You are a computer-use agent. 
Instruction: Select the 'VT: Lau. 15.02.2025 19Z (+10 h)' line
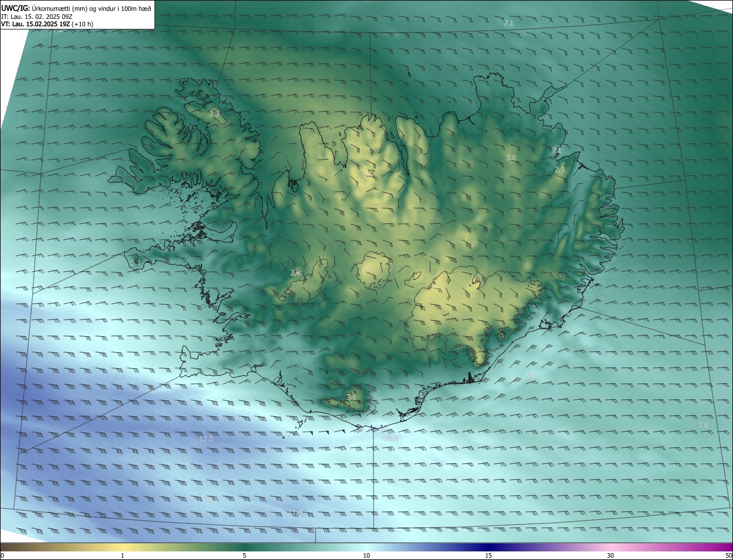[48, 25]
